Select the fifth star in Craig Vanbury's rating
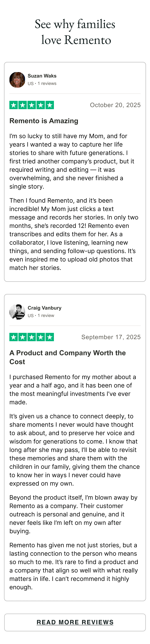 click(50, 337)
